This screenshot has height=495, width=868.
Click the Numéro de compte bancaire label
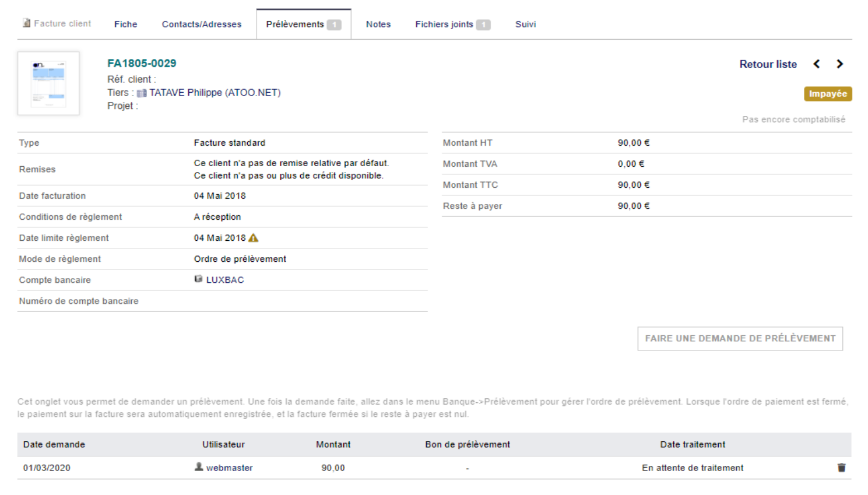[79, 301]
